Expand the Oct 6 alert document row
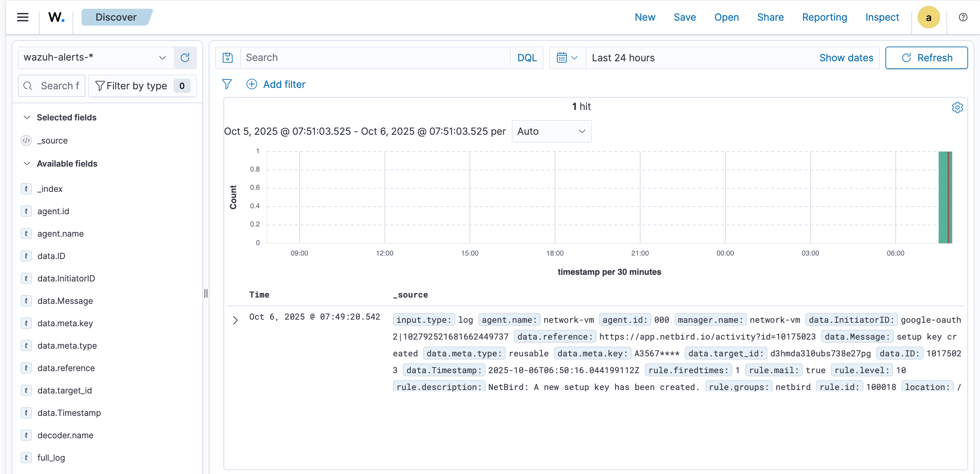Image resolution: width=980 pixels, height=474 pixels. [235, 320]
